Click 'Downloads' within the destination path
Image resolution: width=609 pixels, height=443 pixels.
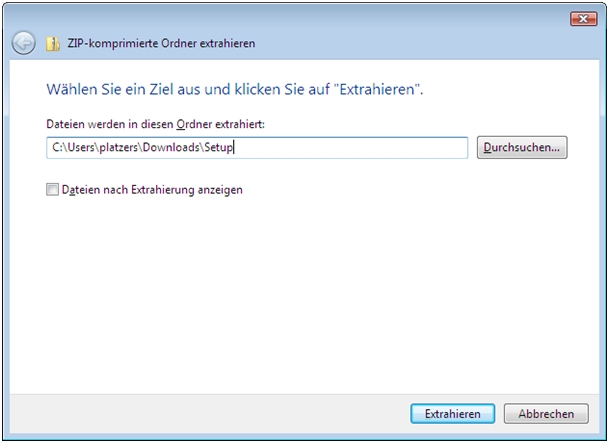pyautogui.click(x=172, y=147)
